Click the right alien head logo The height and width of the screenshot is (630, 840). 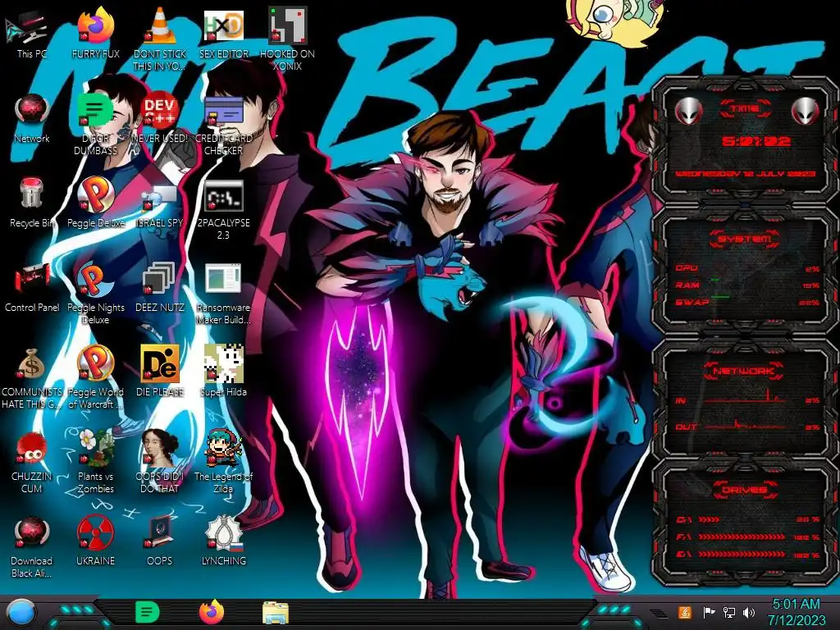(x=806, y=112)
